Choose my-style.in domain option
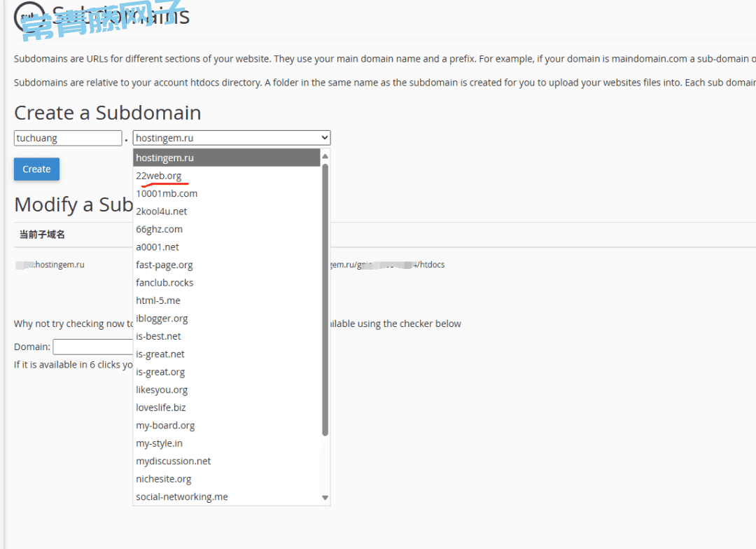This screenshot has height=549, width=756. tap(227, 443)
